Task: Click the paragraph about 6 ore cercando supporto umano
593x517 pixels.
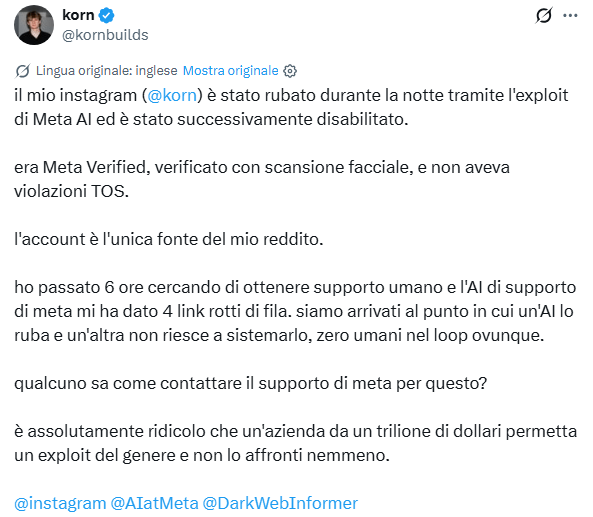Action: click(x=295, y=311)
